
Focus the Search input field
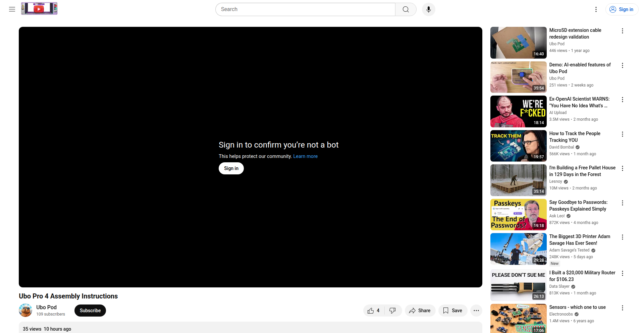click(305, 9)
